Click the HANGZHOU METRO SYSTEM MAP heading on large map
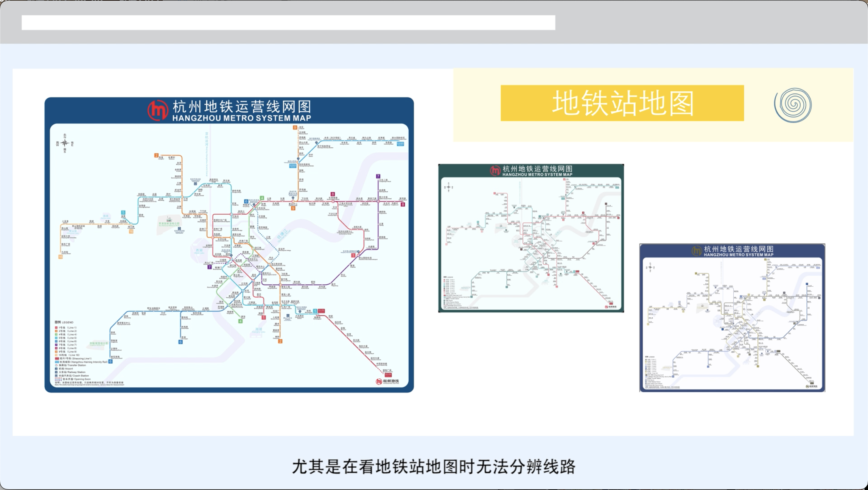This screenshot has height=490, width=868. point(241,118)
